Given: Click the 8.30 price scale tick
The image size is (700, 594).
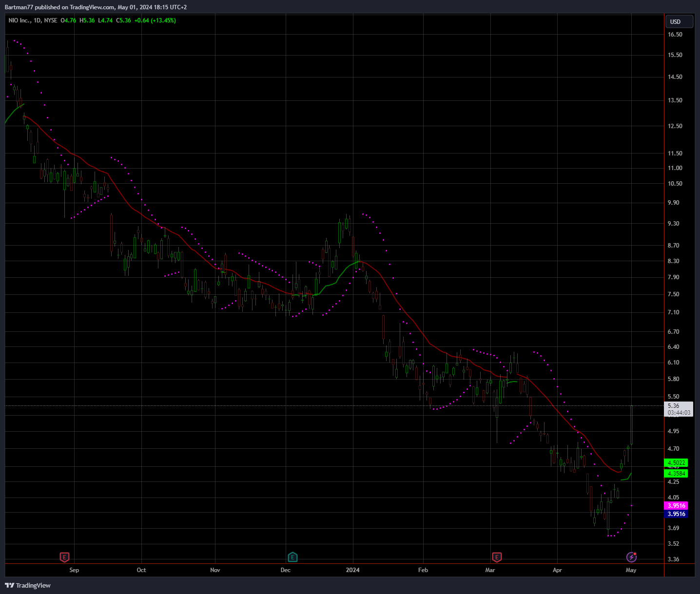Looking at the screenshot, I should coord(674,261).
